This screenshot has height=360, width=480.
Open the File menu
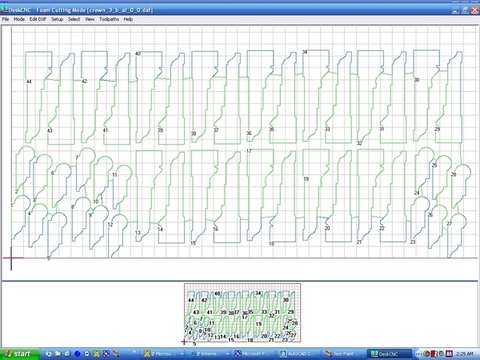point(5,19)
